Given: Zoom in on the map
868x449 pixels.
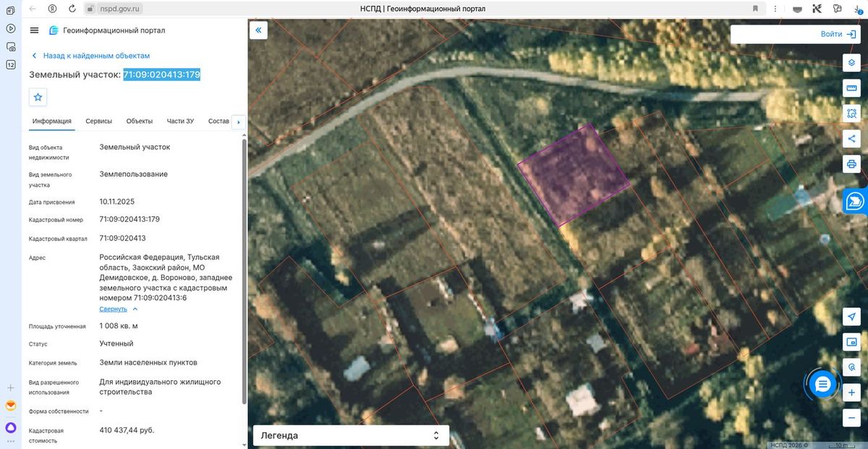Looking at the screenshot, I should coord(851,393).
